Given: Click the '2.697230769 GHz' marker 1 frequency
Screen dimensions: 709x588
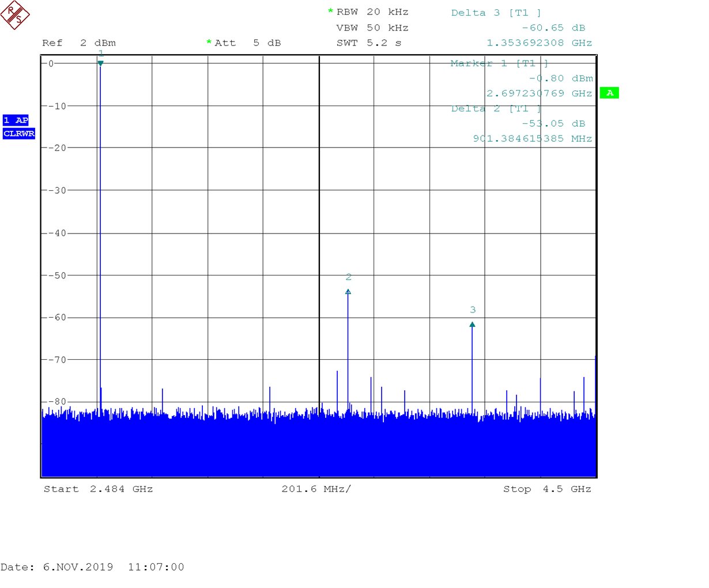Looking at the screenshot, I should point(540,93).
